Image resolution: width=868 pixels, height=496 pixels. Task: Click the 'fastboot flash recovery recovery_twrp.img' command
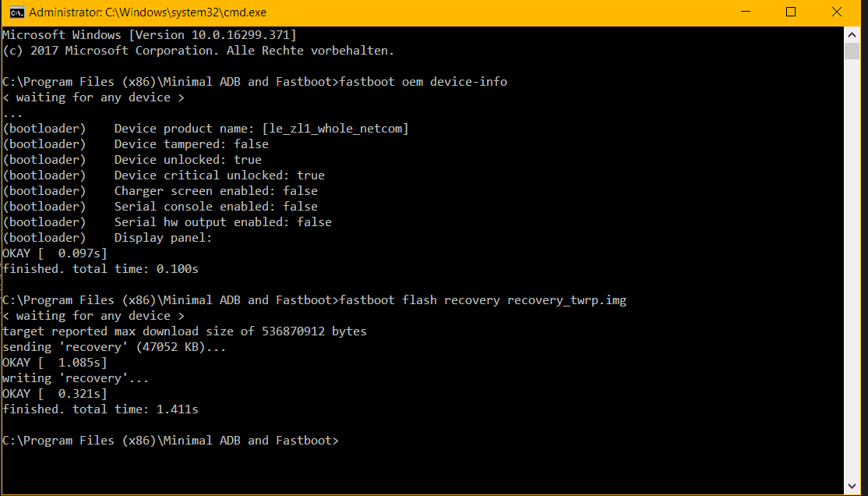tap(483, 300)
